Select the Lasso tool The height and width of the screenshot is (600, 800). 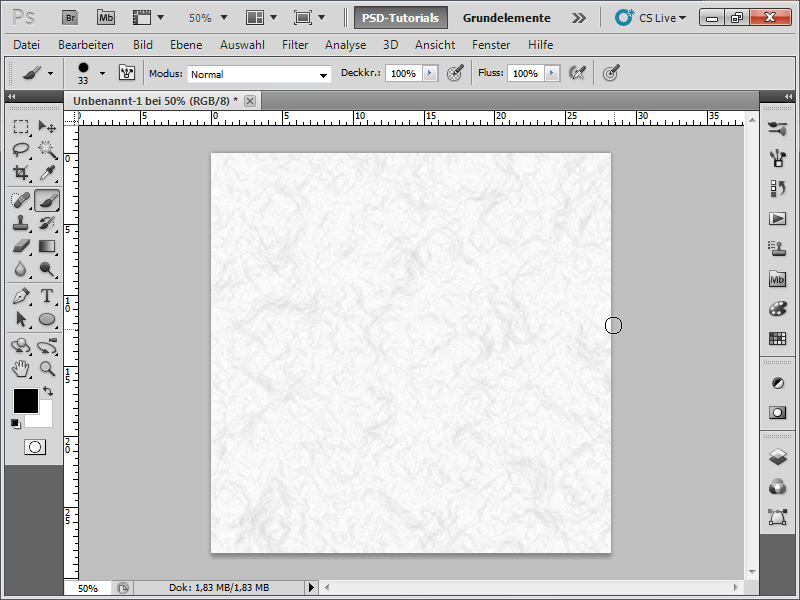(21, 149)
